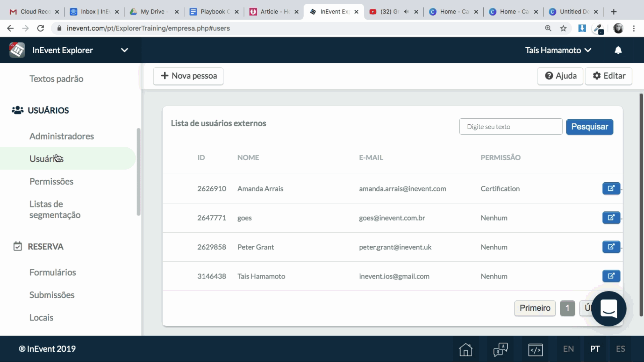Click the zoom magnifier icon in address bar

click(x=548, y=28)
